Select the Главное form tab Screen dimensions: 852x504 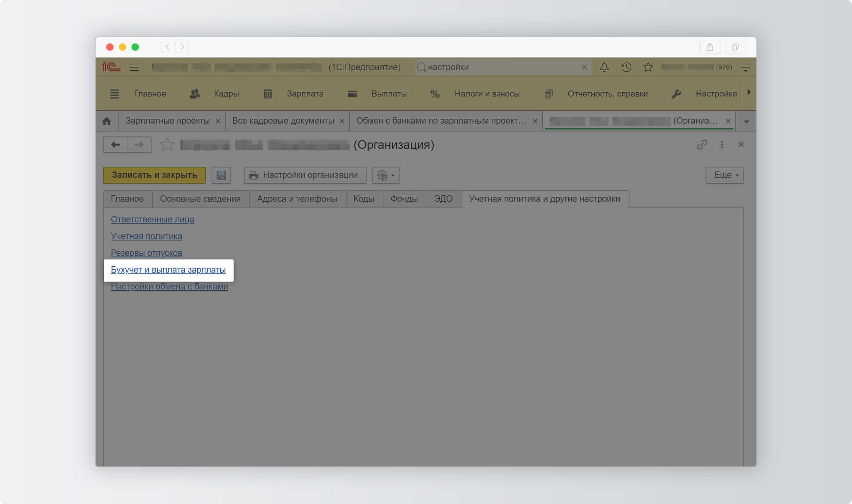[127, 199]
